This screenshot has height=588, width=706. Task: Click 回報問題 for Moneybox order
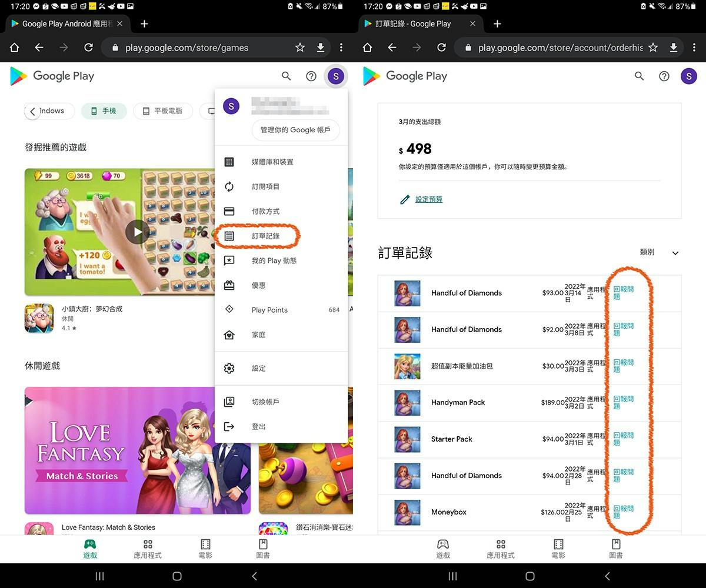click(x=623, y=512)
